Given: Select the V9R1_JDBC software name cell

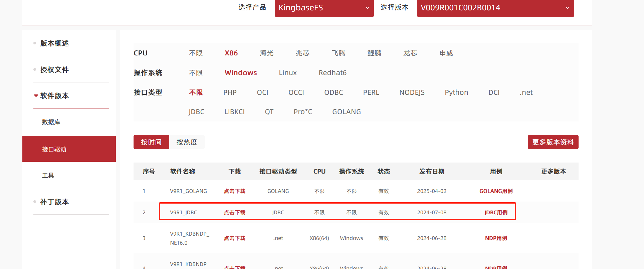Looking at the screenshot, I should coord(183,213).
